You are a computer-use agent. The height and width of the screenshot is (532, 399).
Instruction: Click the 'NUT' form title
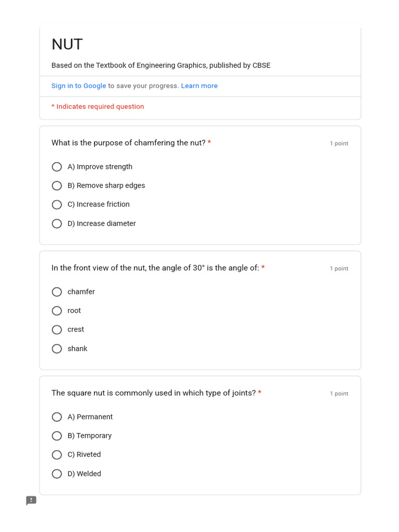click(x=67, y=45)
